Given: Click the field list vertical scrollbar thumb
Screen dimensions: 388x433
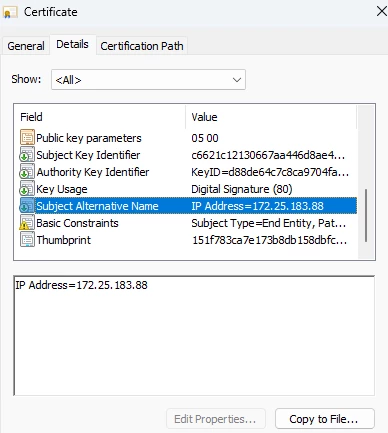Looking at the screenshot, I should click(366, 215).
